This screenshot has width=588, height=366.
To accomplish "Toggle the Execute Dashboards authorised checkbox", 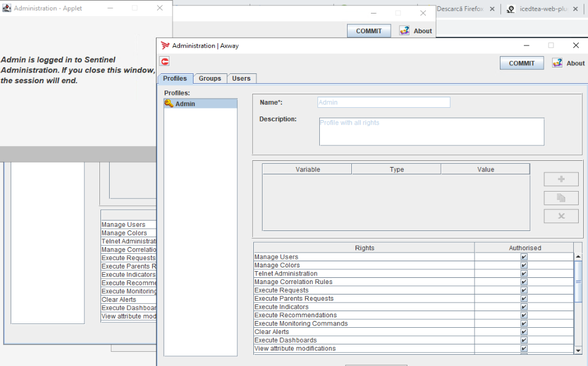I will tap(524, 340).
